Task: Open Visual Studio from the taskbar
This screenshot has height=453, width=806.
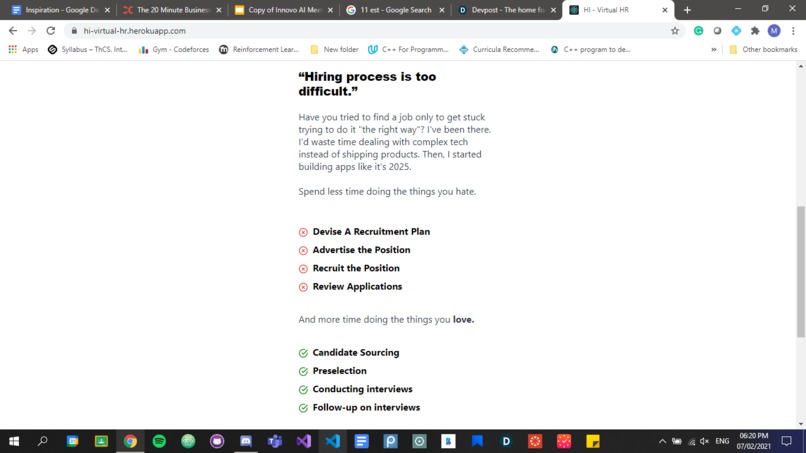Action: click(304, 441)
